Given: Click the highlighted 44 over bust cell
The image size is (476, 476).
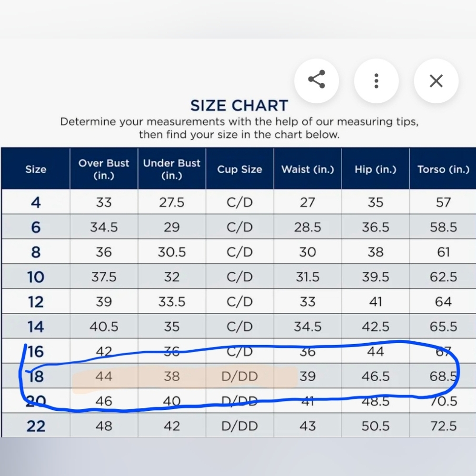Looking at the screenshot, I should coord(104,377).
